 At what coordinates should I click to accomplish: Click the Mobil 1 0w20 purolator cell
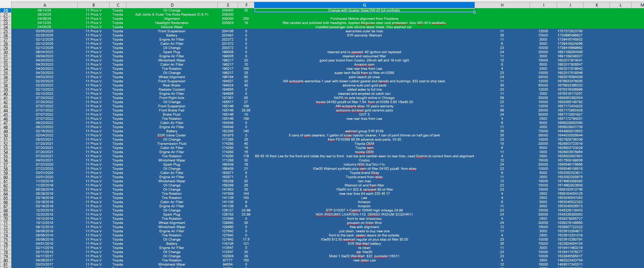364,256
